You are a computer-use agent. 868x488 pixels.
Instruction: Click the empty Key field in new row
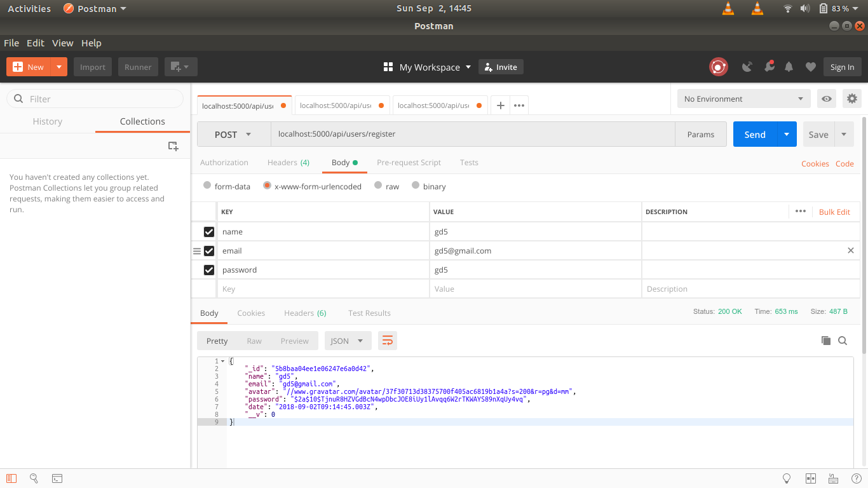pos(323,288)
